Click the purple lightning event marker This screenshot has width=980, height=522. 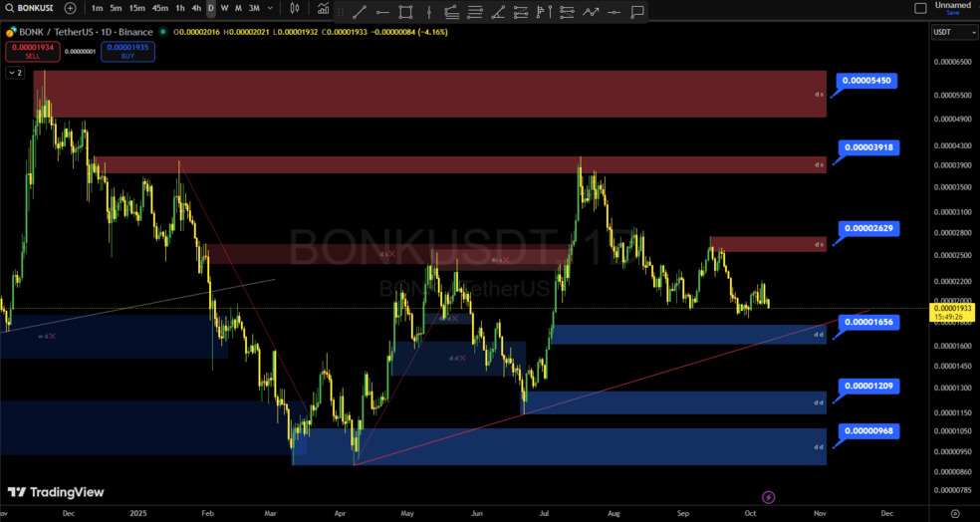coord(768,496)
